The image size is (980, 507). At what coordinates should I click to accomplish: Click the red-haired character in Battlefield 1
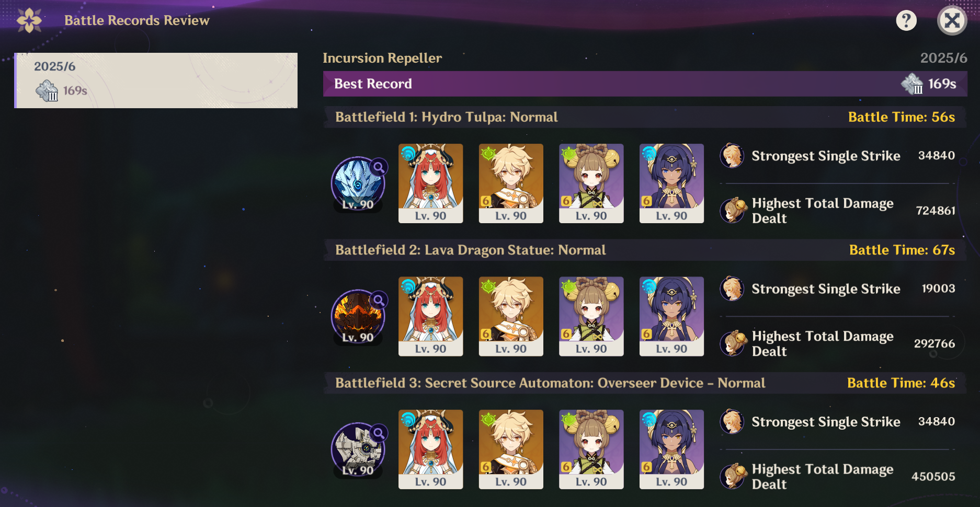(430, 183)
